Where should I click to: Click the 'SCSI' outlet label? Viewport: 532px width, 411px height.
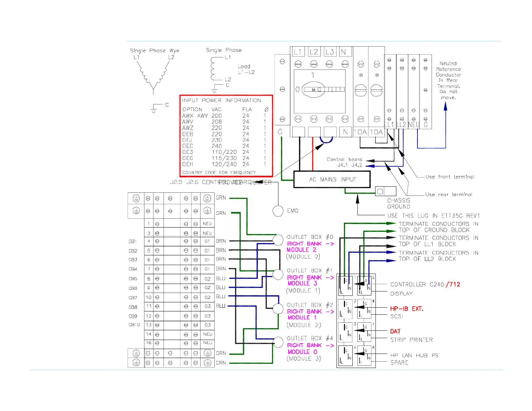tap(396, 316)
